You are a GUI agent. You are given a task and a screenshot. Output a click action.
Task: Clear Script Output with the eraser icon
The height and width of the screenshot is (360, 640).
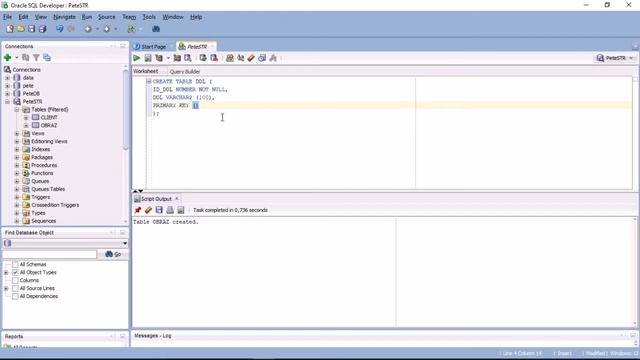coord(148,210)
